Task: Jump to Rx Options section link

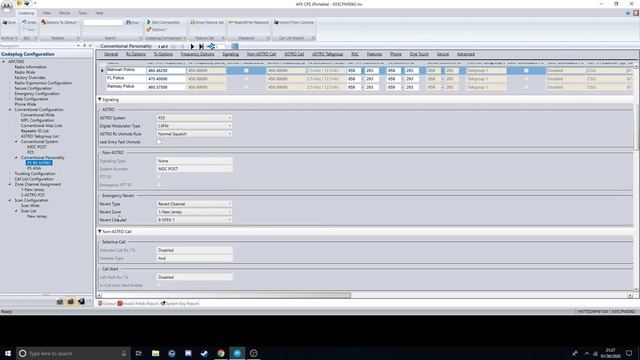Action: [136, 54]
